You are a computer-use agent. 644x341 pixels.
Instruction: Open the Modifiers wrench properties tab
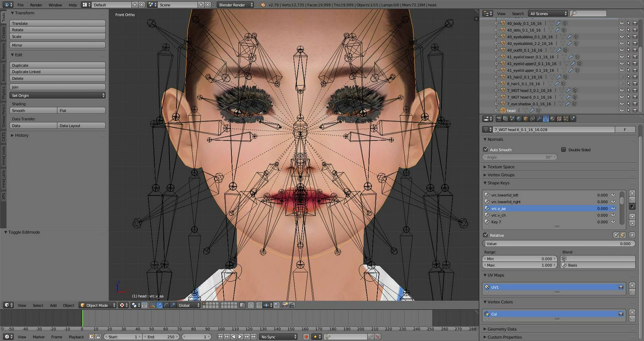click(539, 119)
